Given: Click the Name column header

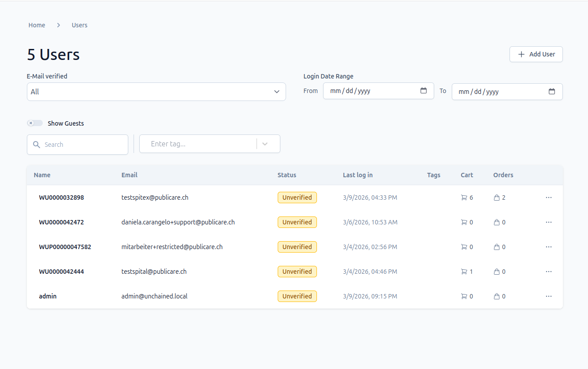Looking at the screenshot, I should [42, 175].
